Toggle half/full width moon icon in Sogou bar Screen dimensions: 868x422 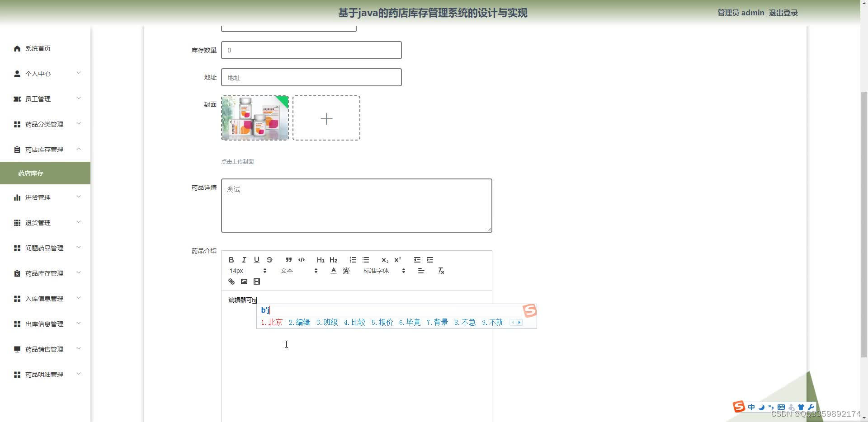(x=761, y=407)
